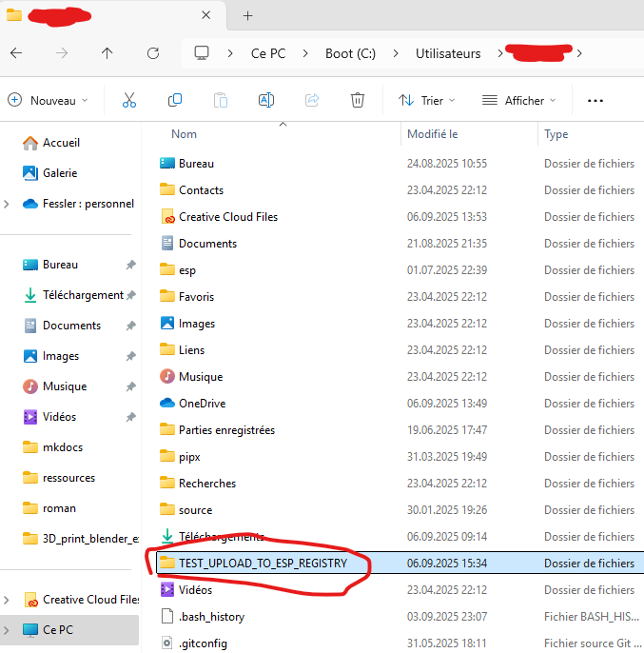Click Utilisateurs in the address breadcrumb
Viewport: 644px width, 653px height.
coord(448,53)
